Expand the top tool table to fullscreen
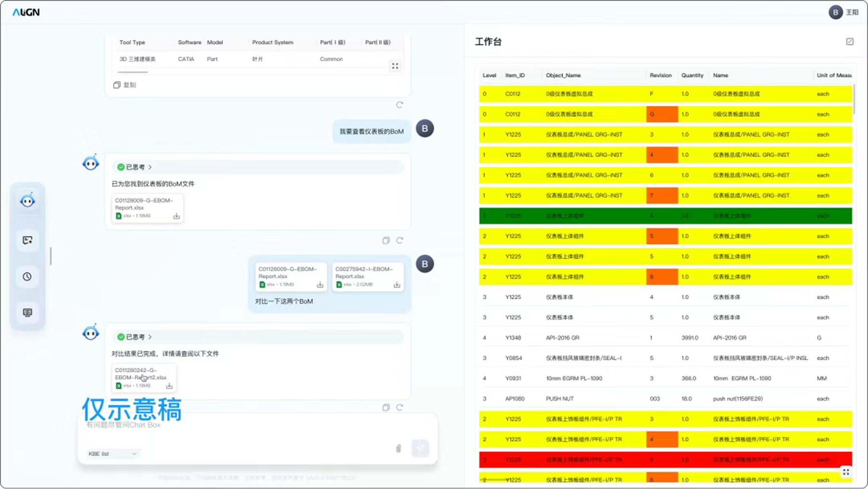The width and height of the screenshot is (868, 489). tap(395, 66)
